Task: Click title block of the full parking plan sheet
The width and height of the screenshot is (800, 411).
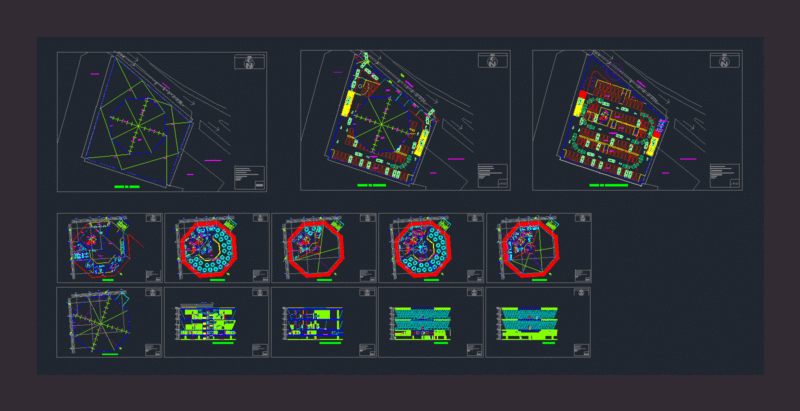Action: click(x=725, y=175)
